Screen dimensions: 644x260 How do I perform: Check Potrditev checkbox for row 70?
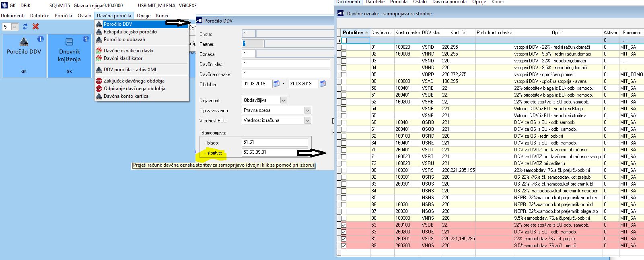click(x=344, y=150)
